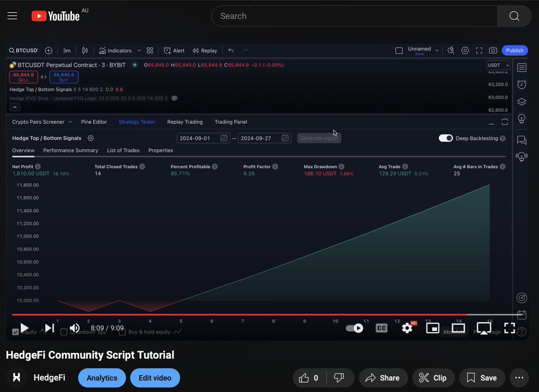Viewport: 539px width, 392px height.
Task: Select the Properties tab
Action: (x=161, y=150)
